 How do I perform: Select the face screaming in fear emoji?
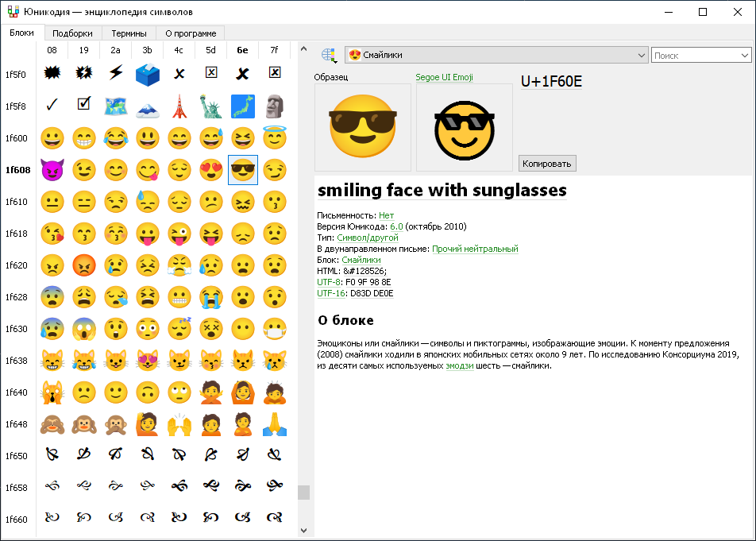[x=84, y=329]
